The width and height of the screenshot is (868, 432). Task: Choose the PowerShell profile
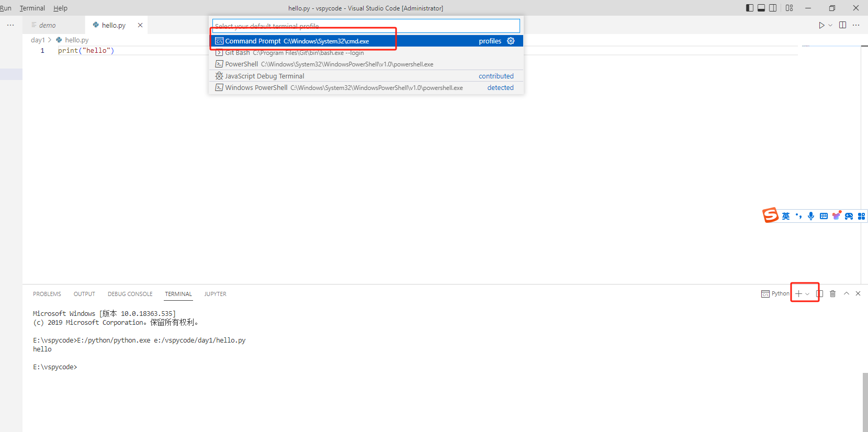(x=366, y=64)
